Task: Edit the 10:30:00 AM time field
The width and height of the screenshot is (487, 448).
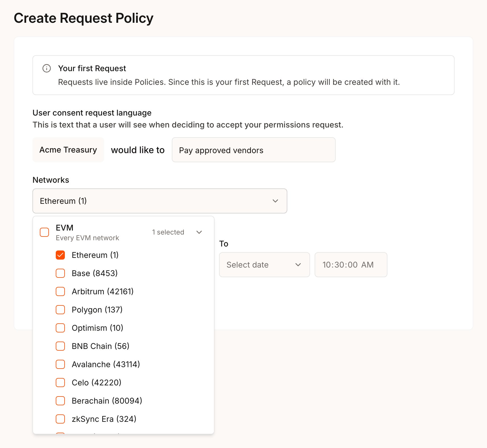Action: (x=351, y=265)
